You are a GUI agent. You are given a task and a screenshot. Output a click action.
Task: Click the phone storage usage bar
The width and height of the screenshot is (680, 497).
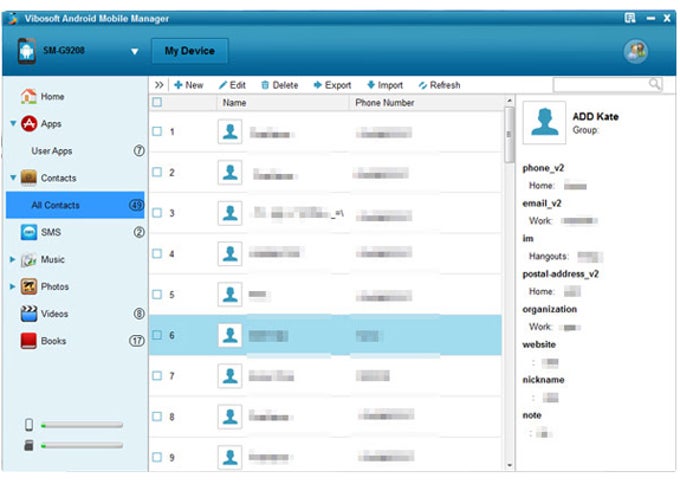82,425
